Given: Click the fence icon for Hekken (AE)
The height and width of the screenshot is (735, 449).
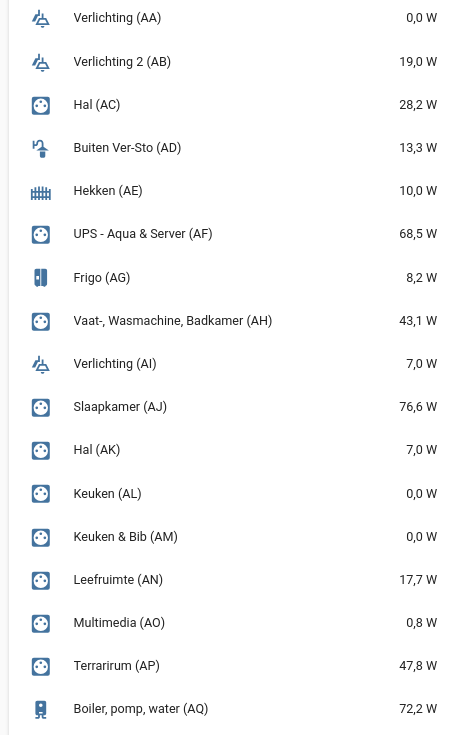Looking at the screenshot, I should pyautogui.click(x=41, y=192).
